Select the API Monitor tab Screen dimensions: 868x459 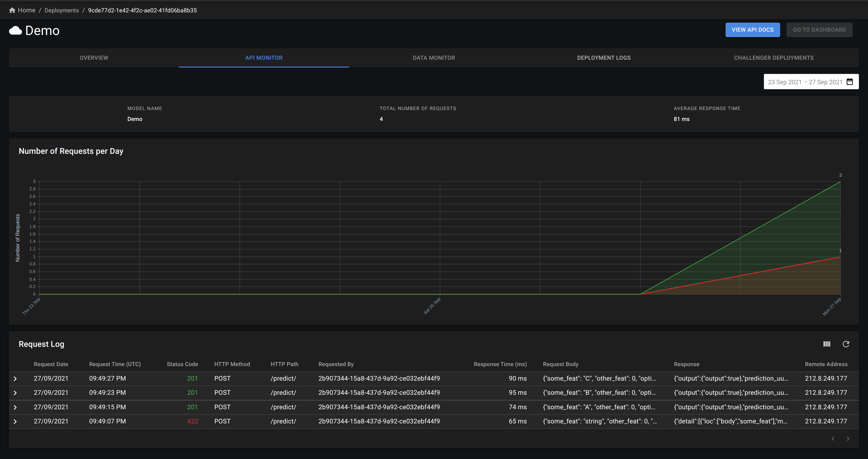[264, 58]
